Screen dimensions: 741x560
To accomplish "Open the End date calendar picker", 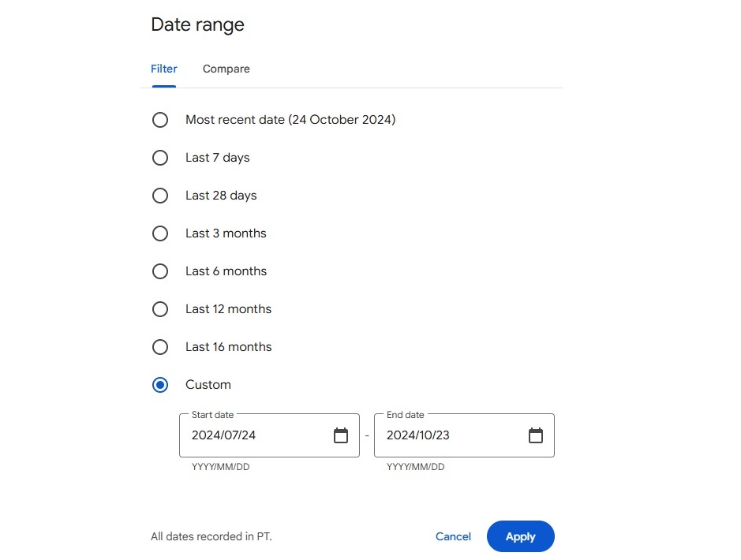I will [535, 435].
